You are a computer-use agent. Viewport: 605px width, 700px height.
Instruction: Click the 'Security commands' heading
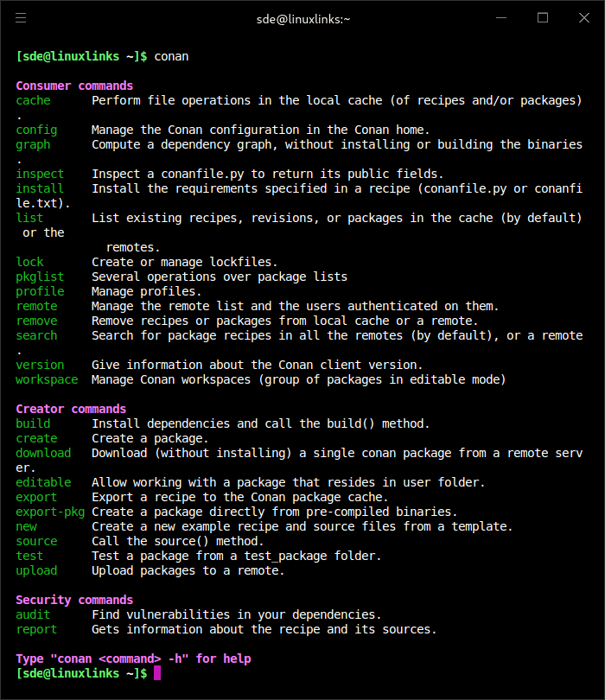pyautogui.click(x=74, y=600)
